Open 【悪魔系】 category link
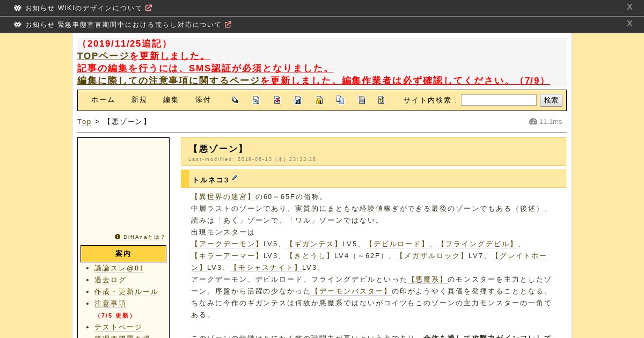This screenshot has width=644, height=338. click(428, 280)
